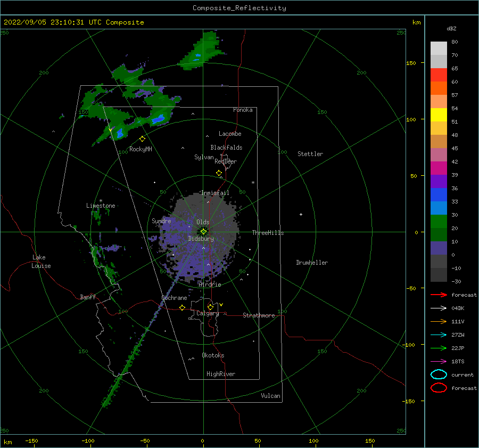Click the ThreeHills label
This screenshot has width=479, height=448.
click(x=268, y=233)
